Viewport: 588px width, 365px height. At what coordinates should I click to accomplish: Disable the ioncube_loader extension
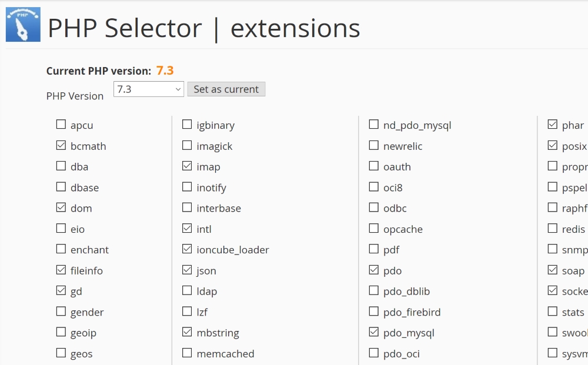pos(187,249)
